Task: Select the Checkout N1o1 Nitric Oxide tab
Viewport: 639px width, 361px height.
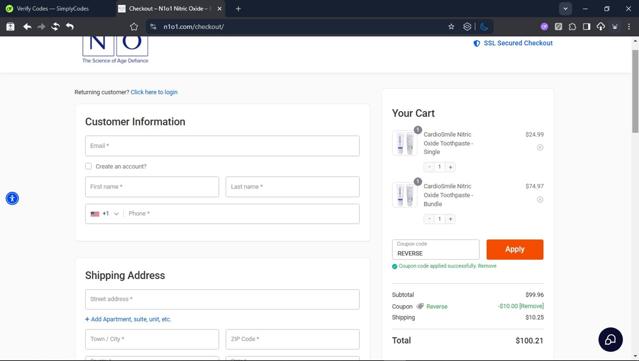Action: click(167, 9)
